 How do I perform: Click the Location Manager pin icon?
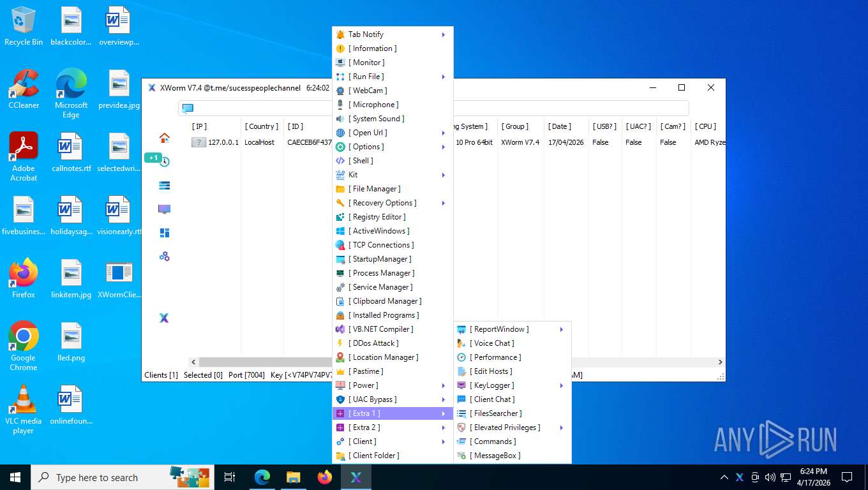pyautogui.click(x=340, y=357)
